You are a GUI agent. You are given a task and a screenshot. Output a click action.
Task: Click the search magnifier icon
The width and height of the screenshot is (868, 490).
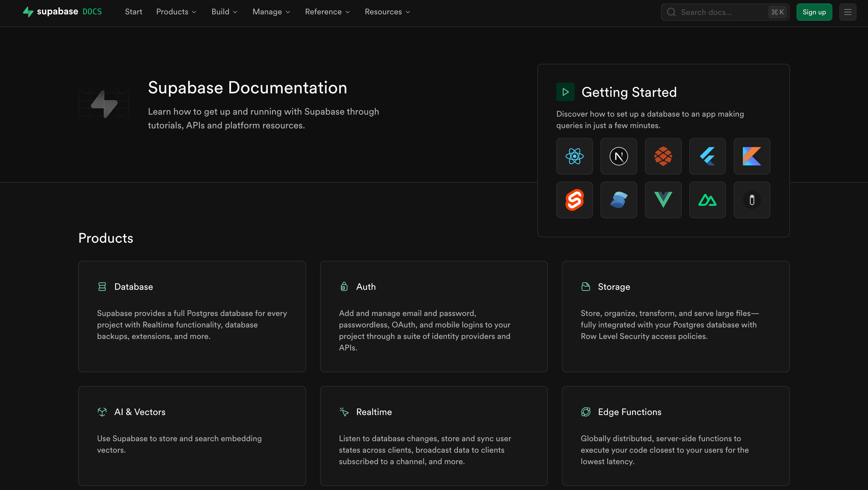(671, 12)
